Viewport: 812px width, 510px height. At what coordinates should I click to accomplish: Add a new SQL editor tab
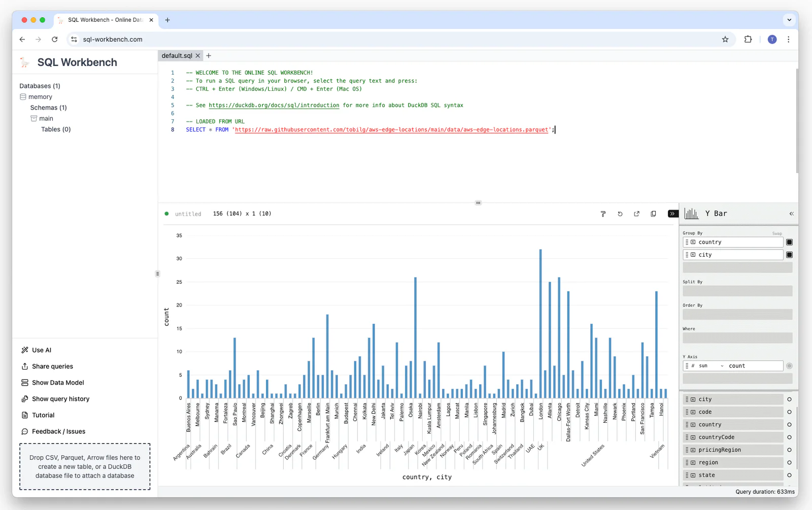(209, 56)
